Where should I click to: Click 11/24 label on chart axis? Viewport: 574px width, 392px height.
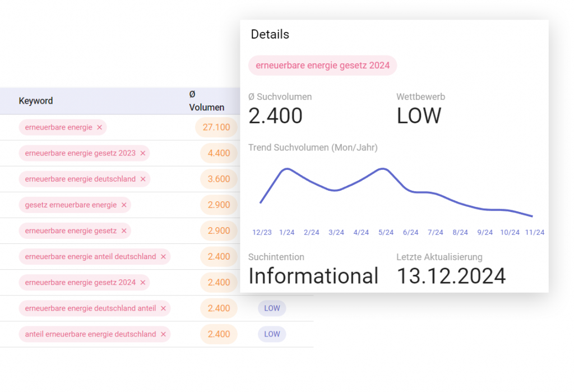tap(535, 232)
